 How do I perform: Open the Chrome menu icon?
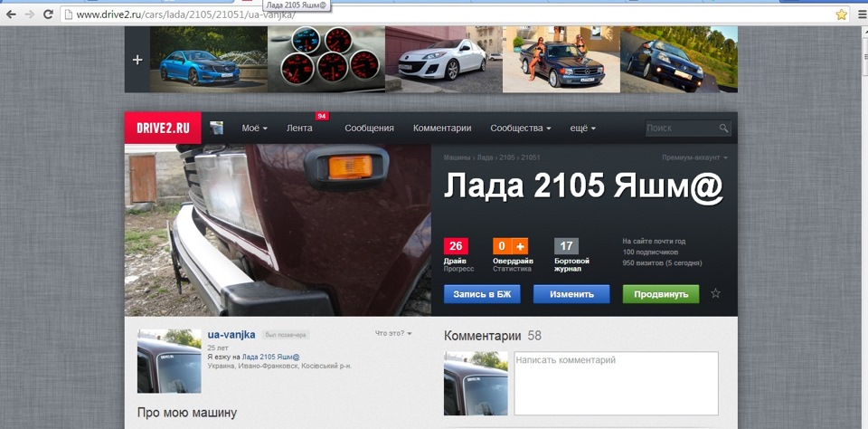(x=862, y=15)
